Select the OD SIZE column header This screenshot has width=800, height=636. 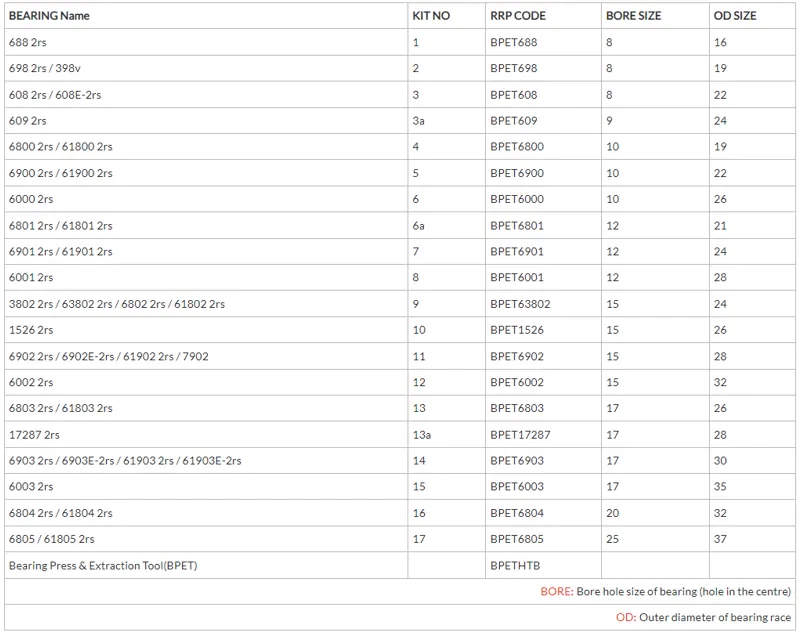(x=735, y=16)
